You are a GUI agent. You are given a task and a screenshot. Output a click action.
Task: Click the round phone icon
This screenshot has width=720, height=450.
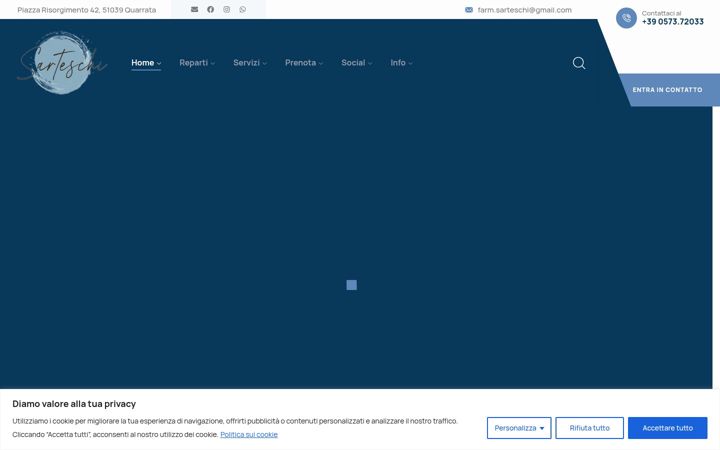[626, 18]
